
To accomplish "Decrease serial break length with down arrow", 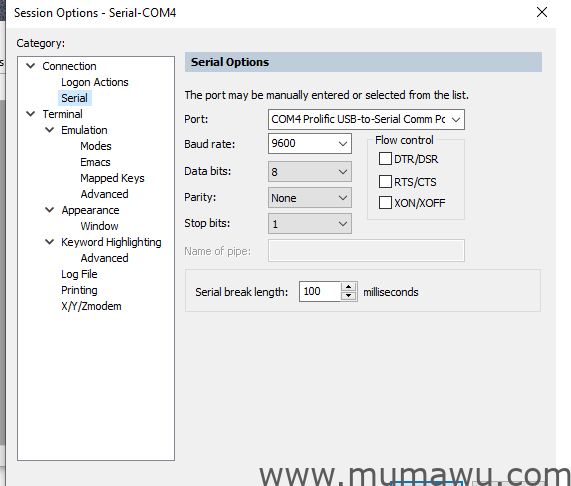I will coord(348,296).
